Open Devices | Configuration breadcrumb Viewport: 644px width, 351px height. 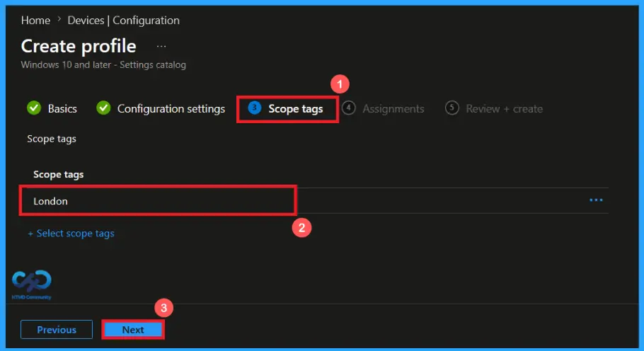click(x=123, y=20)
